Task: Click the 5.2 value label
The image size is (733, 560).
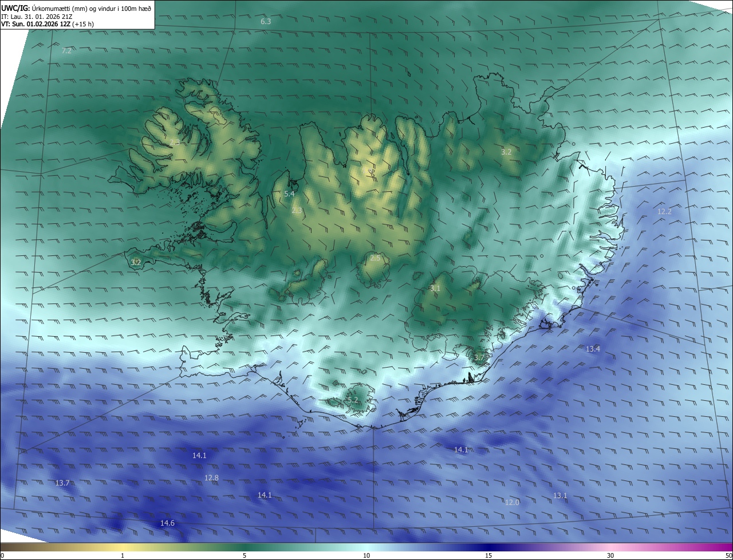Action: (352, 400)
